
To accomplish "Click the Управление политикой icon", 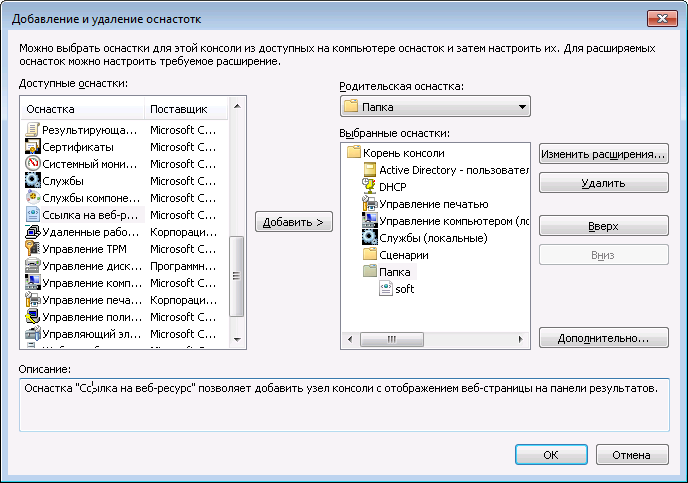I will (x=32, y=317).
